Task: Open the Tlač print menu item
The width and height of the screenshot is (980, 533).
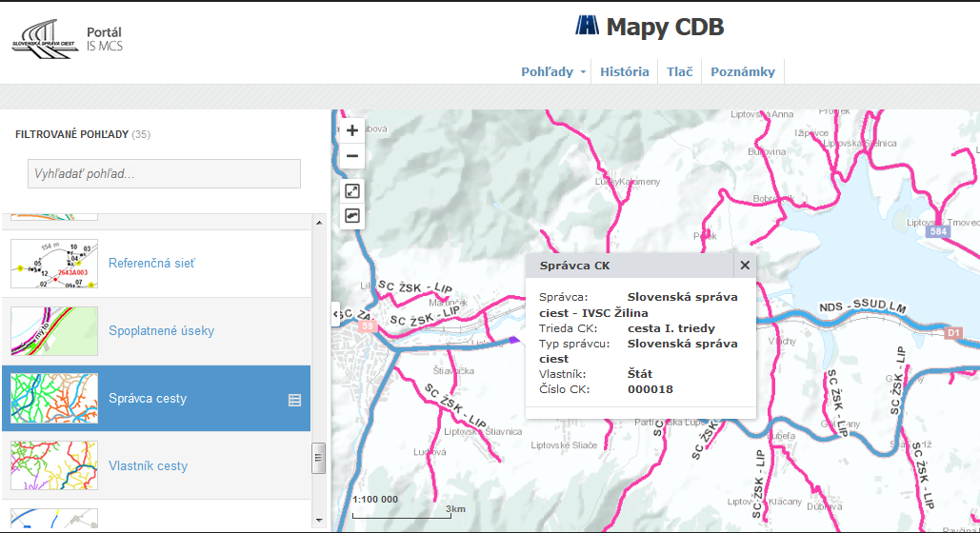Action: (679, 71)
